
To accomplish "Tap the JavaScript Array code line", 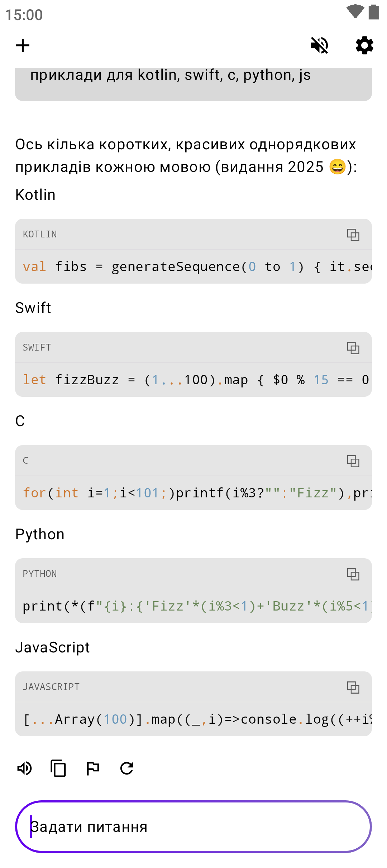I will click(x=193, y=719).
